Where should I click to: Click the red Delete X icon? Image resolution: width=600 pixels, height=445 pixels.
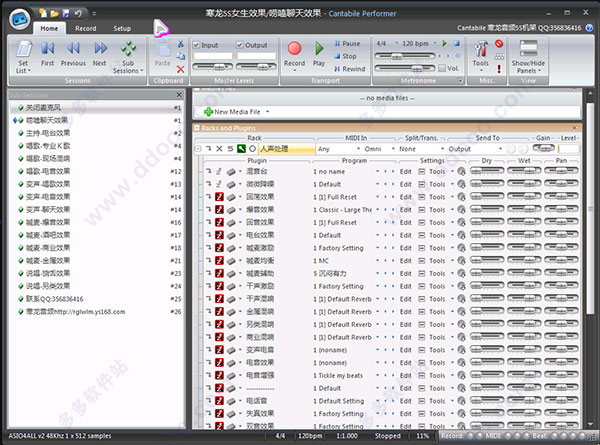point(181,69)
